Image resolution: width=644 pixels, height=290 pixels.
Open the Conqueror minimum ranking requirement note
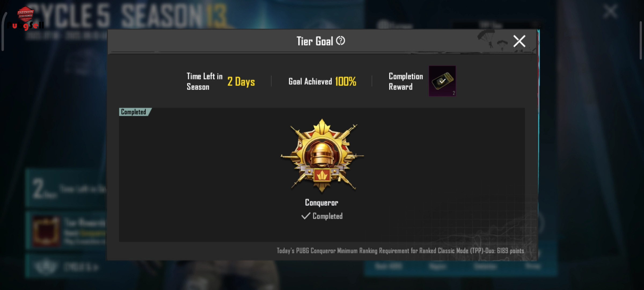400,251
